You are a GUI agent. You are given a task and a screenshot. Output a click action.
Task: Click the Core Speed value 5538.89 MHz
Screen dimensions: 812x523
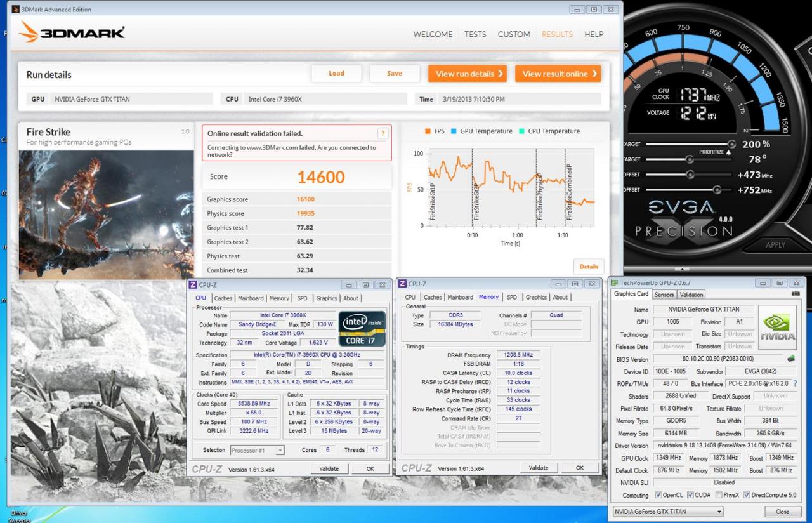click(255, 404)
